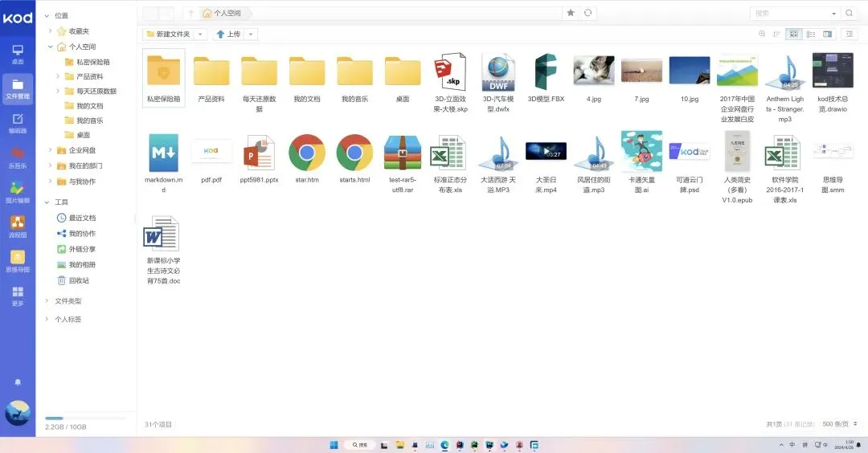The height and width of the screenshot is (453, 868).
Task: Open the user avatar menu
Action: click(18, 413)
